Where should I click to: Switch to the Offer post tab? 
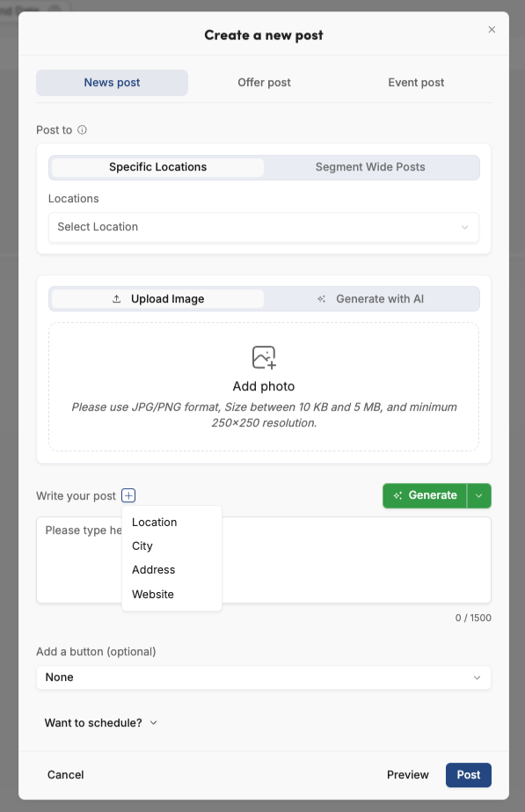[264, 83]
